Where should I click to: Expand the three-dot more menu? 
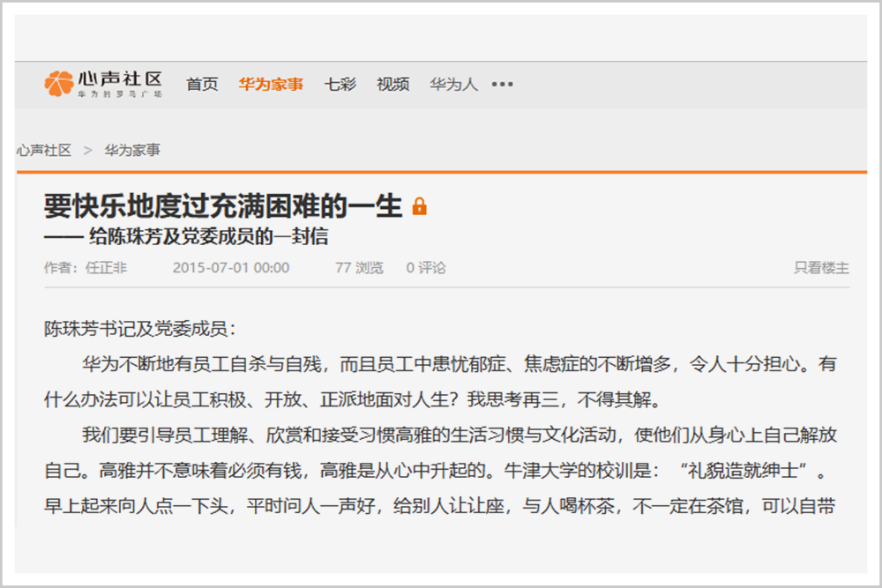tap(503, 85)
